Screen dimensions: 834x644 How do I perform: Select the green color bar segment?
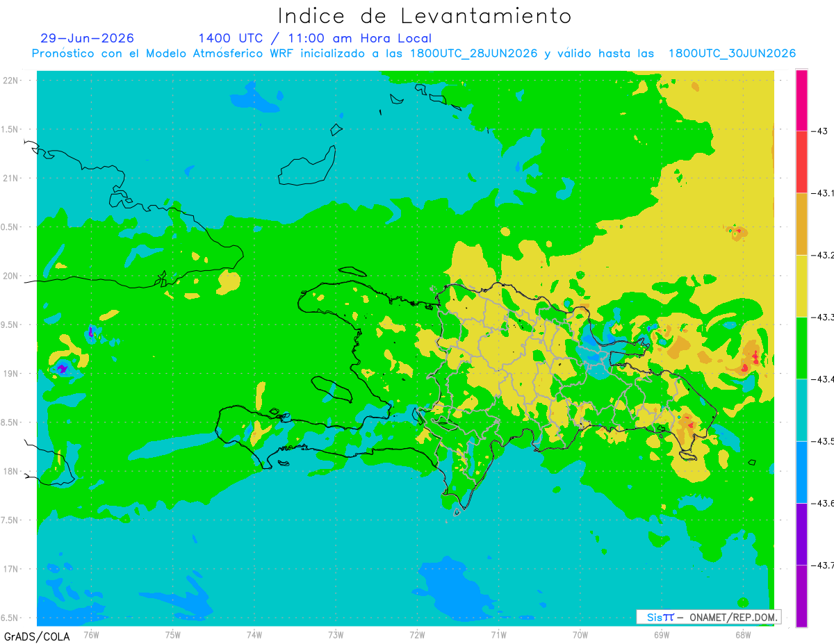[801, 347]
